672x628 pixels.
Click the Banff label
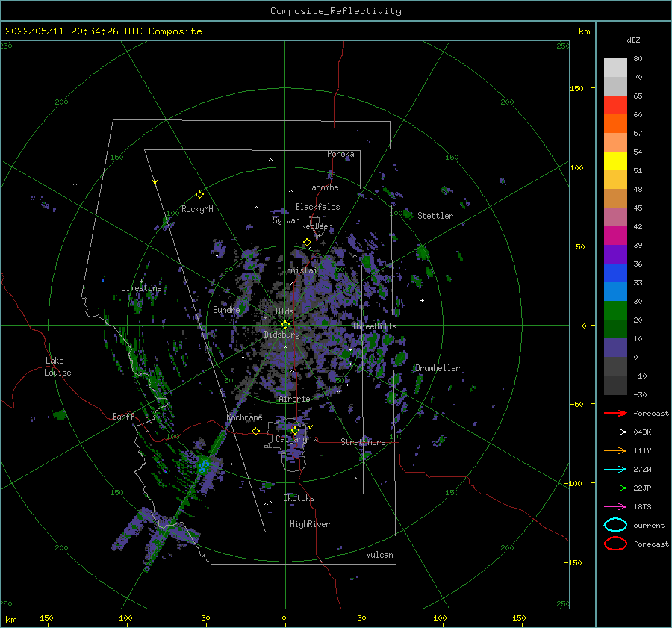click(x=123, y=416)
